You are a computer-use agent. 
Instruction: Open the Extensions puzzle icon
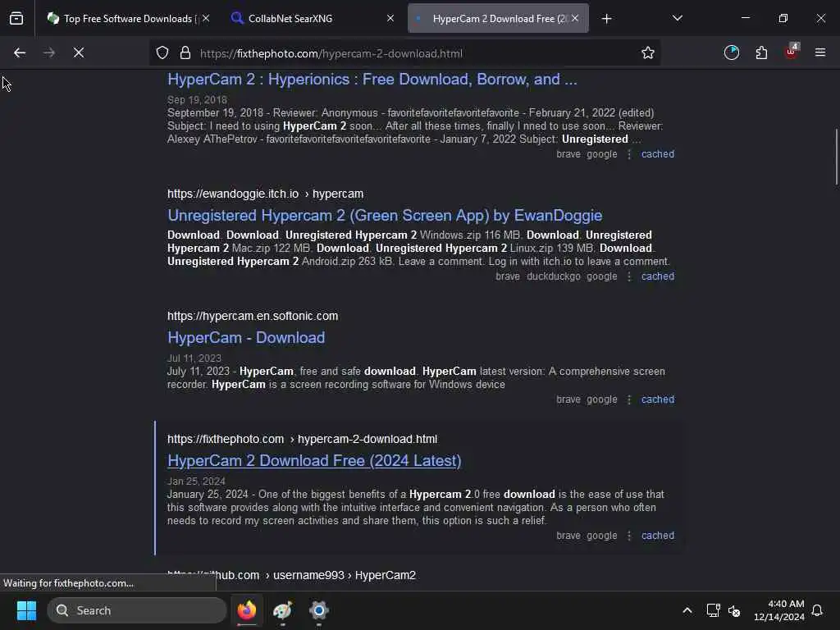(x=761, y=52)
